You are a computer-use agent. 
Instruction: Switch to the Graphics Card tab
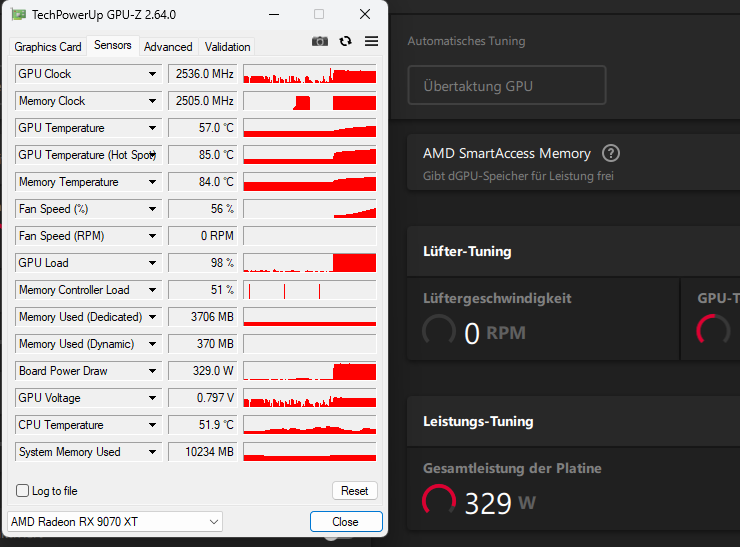pyautogui.click(x=48, y=47)
